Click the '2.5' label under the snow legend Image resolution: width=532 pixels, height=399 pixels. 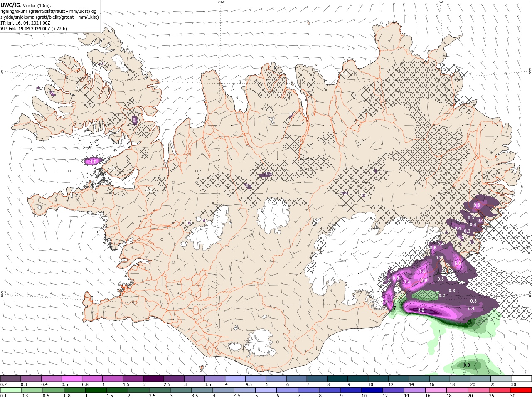167,384
